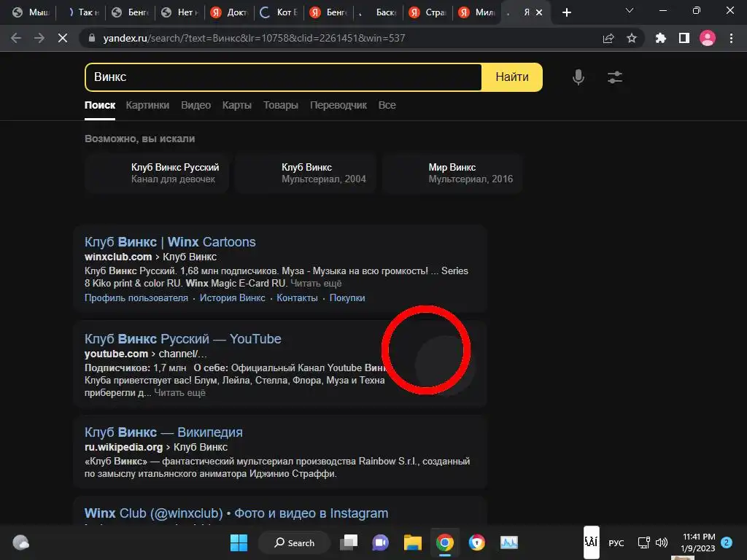Click the Найти search button
Screen dimensions: 747x560
(512, 77)
